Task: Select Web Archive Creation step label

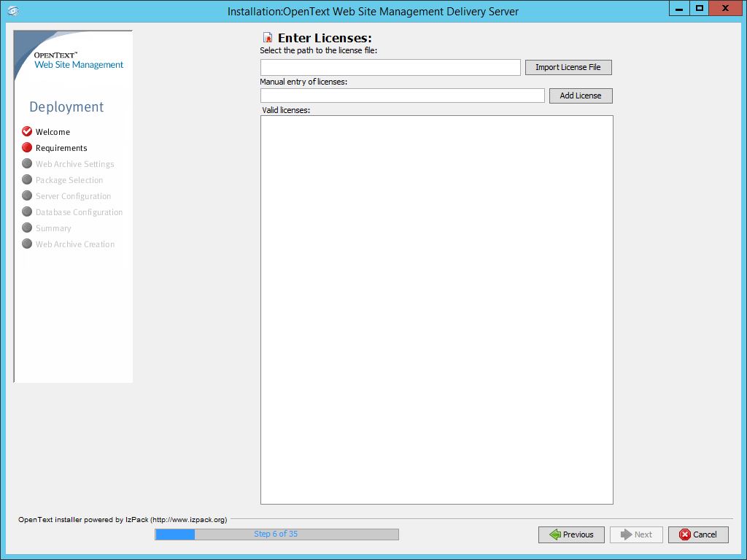Action: pyautogui.click(x=75, y=244)
